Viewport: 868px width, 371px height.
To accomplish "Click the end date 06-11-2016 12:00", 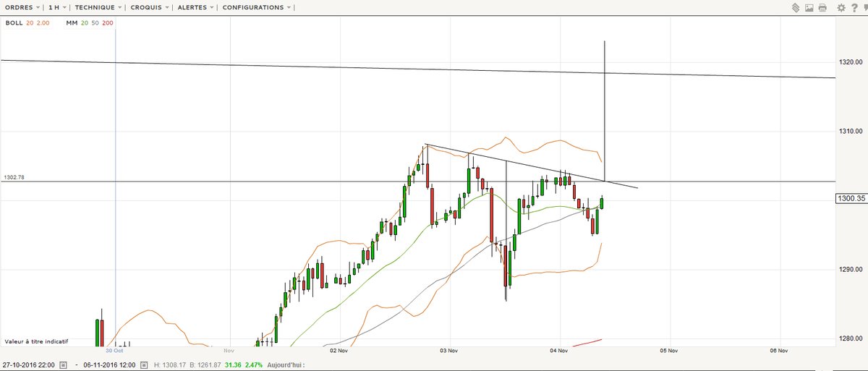I will pos(111,365).
